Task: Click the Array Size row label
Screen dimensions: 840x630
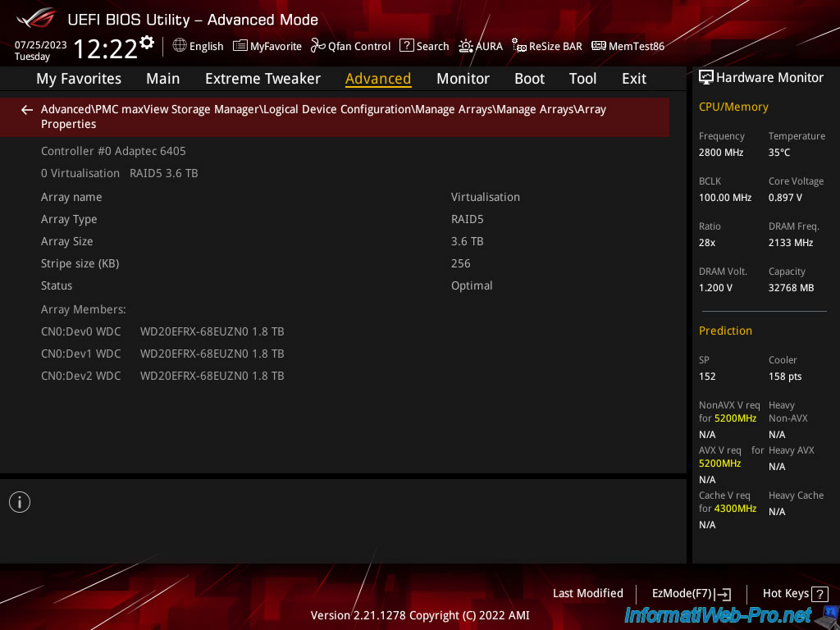Action: [x=67, y=241]
